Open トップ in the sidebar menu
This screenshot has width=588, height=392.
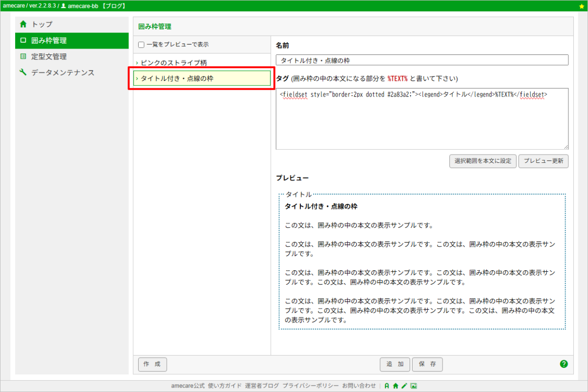tap(42, 24)
